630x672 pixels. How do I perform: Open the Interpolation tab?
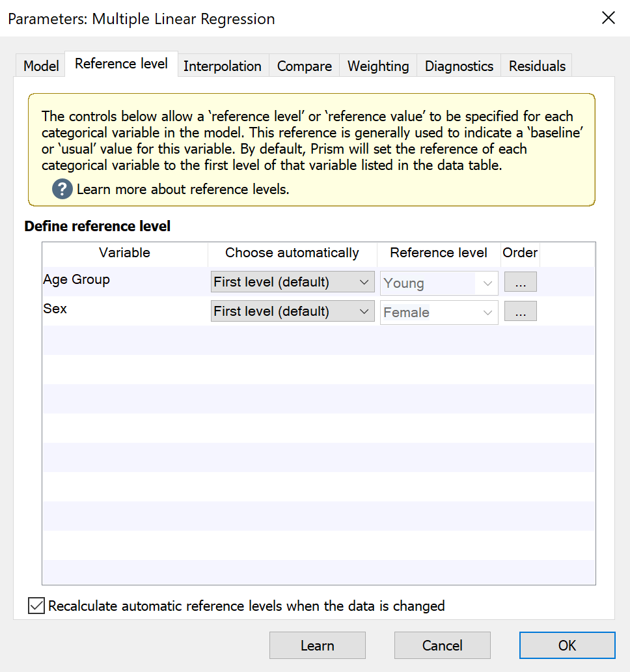click(222, 66)
